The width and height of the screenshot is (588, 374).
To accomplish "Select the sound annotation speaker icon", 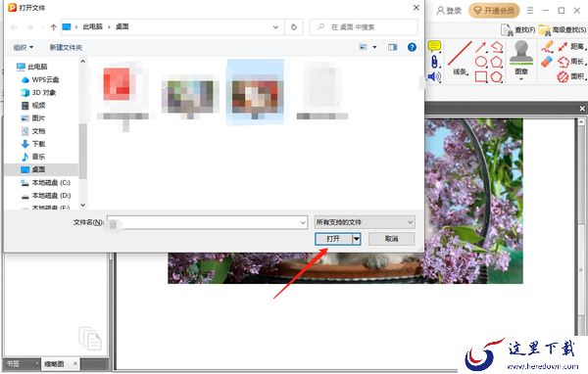I will (434, 76).
